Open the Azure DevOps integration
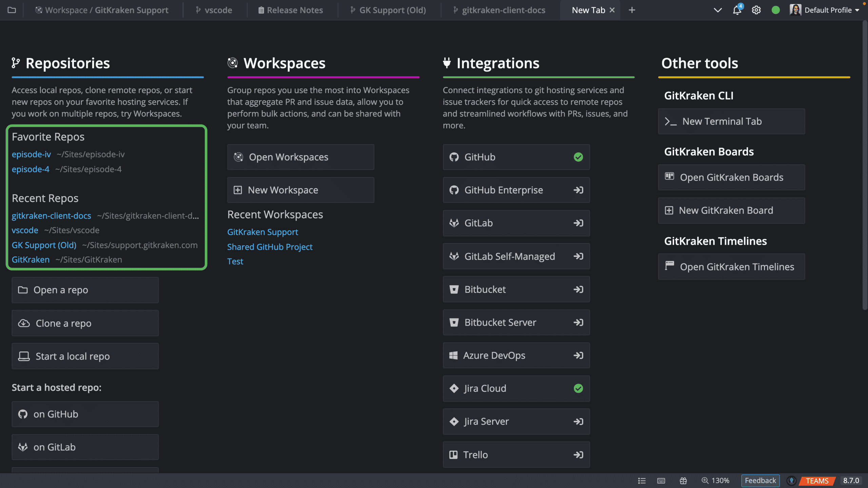The height and width of the screenshot is (488, 868). 516,355
